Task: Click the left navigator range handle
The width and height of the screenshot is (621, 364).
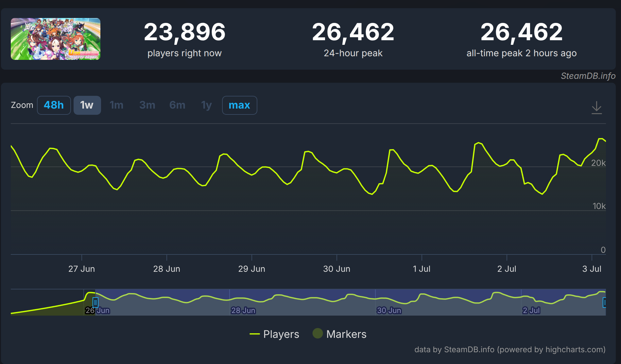Action: pyautogui.click(x=95, y=302)
